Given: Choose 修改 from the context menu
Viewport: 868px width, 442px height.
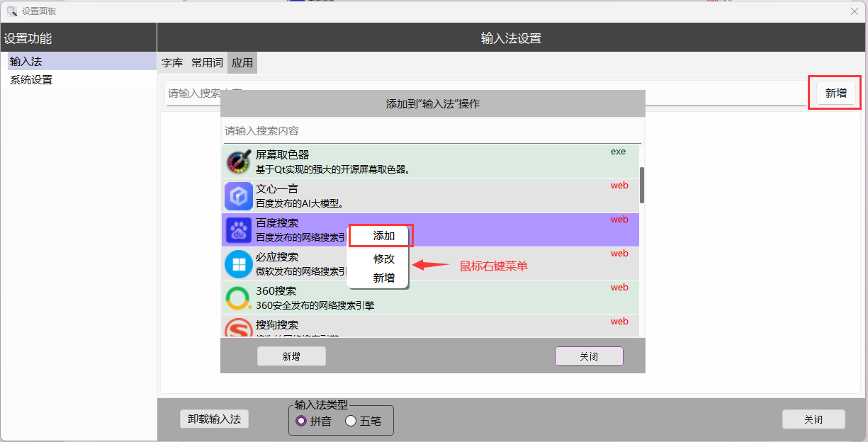Looking at the screenshot, I should click(x=384, y=259).
